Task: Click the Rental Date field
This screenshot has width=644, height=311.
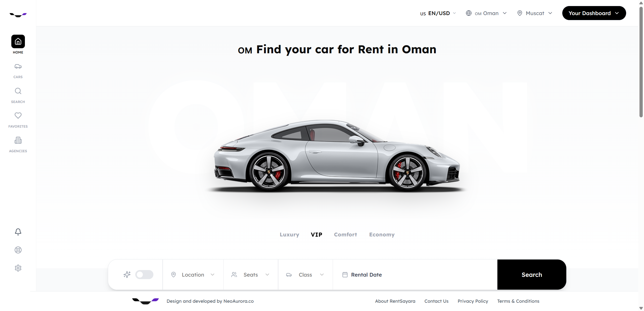Action: tap(415, 275)
